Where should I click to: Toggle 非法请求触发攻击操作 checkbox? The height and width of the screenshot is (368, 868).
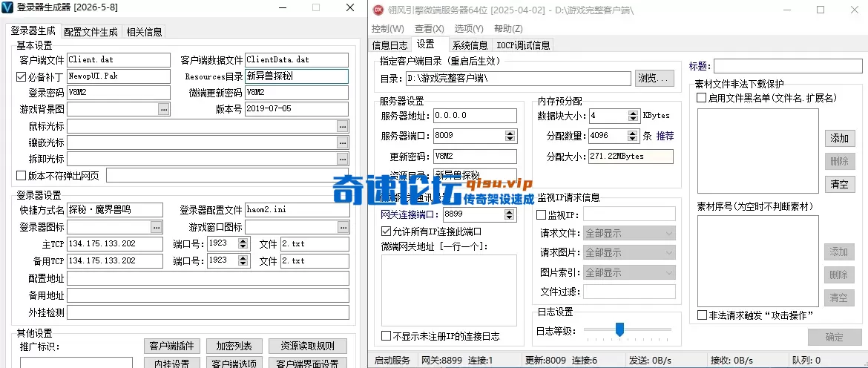click(x=701, y=315)
